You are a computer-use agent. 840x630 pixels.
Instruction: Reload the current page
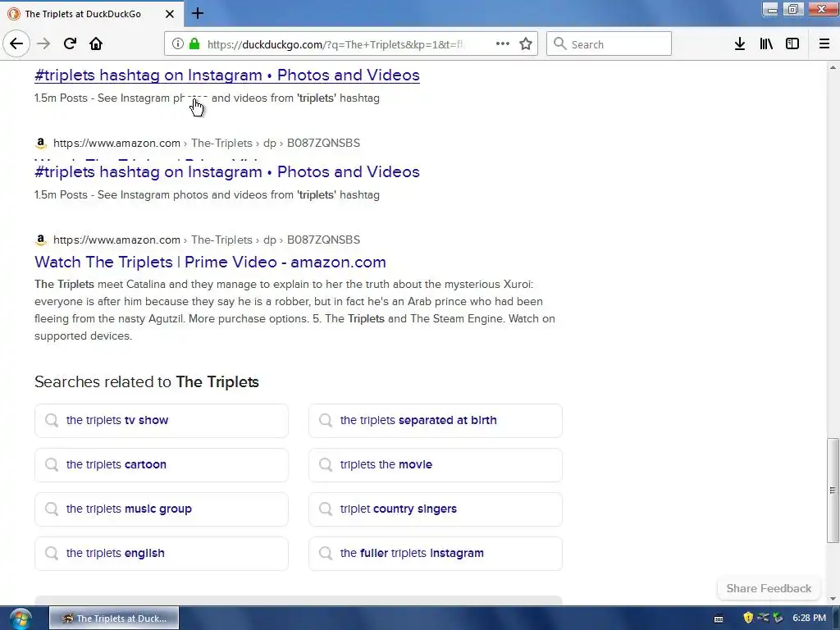pos(70,44)
